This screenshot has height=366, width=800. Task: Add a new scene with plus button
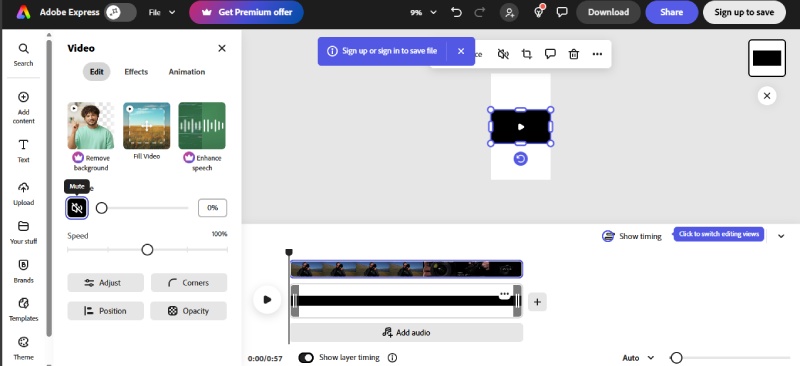pos(537,302)
